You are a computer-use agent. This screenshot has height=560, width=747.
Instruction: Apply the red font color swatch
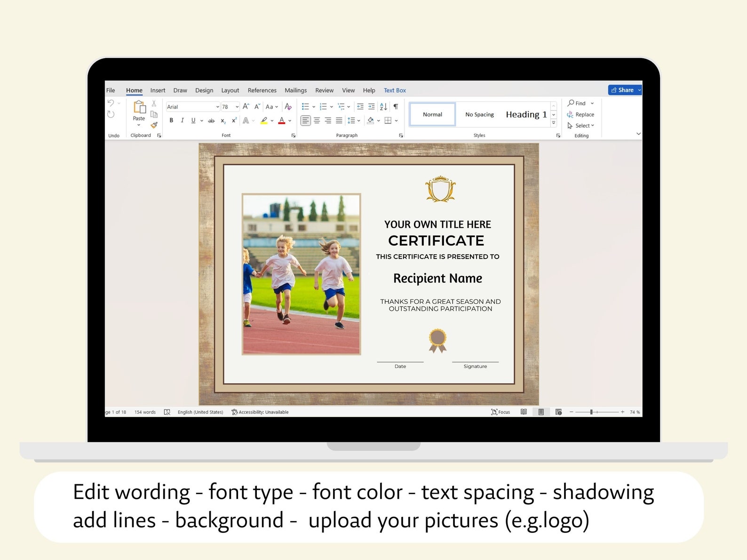282,121
